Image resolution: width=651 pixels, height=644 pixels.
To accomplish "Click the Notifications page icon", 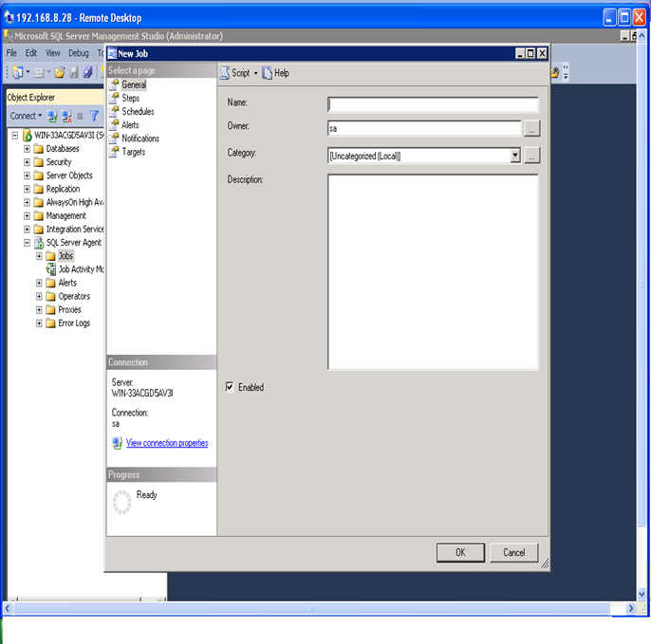I will click(x=113, y=138).
